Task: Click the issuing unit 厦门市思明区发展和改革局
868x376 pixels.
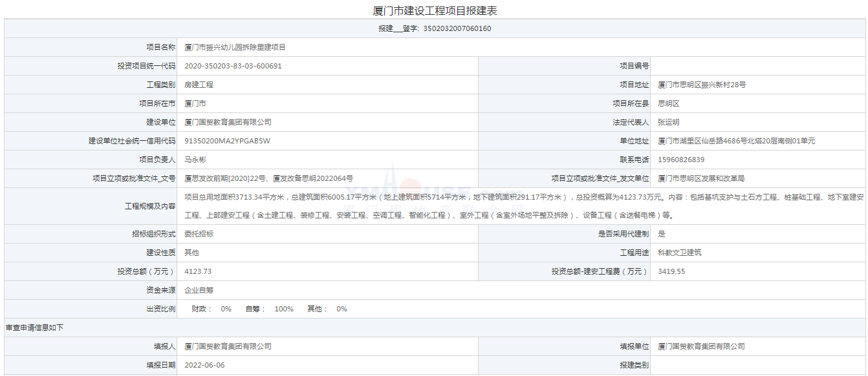Action: (x=701, y=178)
